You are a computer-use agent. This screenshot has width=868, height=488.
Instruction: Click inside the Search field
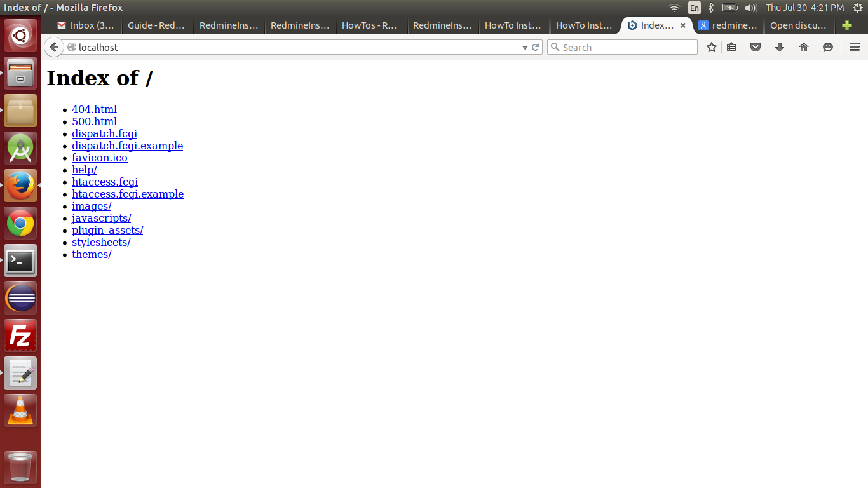(x=621, y=47)
